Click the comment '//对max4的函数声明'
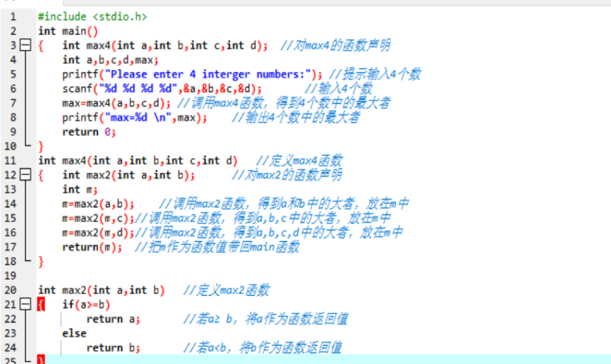 pyautogui.click(x=335, y=46)
